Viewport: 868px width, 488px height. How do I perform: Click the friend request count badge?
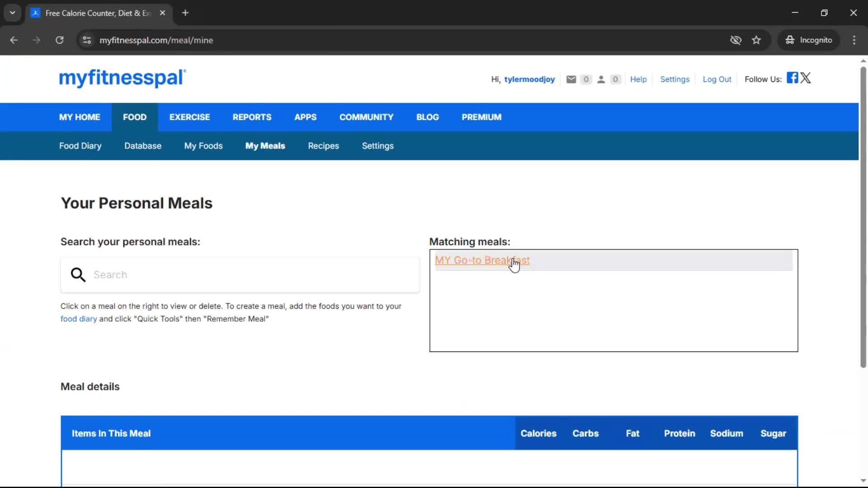pyautogui.click(x=615, y=80)
